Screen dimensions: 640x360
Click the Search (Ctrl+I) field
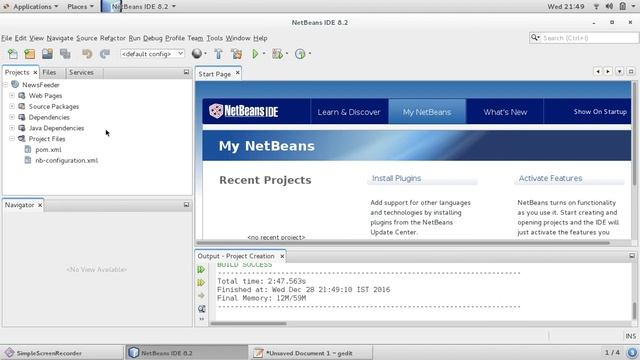[x=589, y=38]
